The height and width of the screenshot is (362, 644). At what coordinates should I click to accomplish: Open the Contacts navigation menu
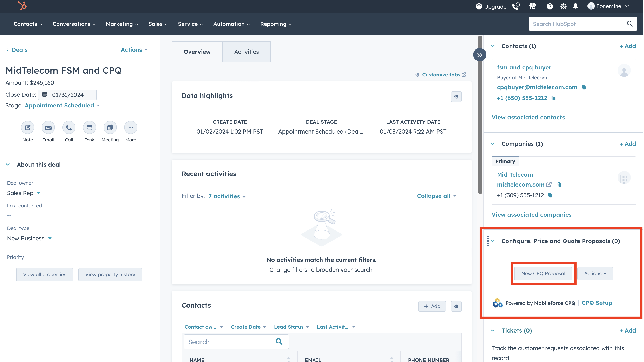point(28,24)
